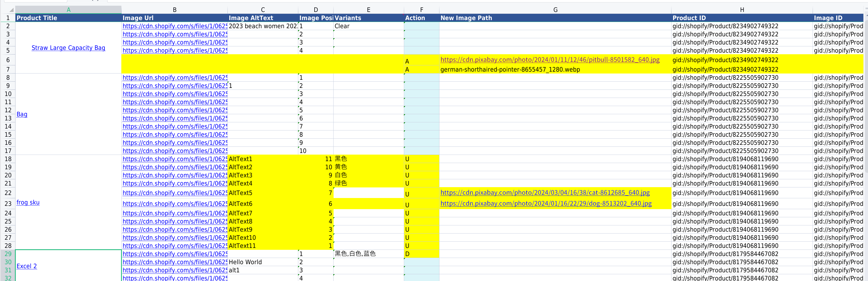
Task: Select the variants cell '黑色' in row 18
Action: click(369, 159)
